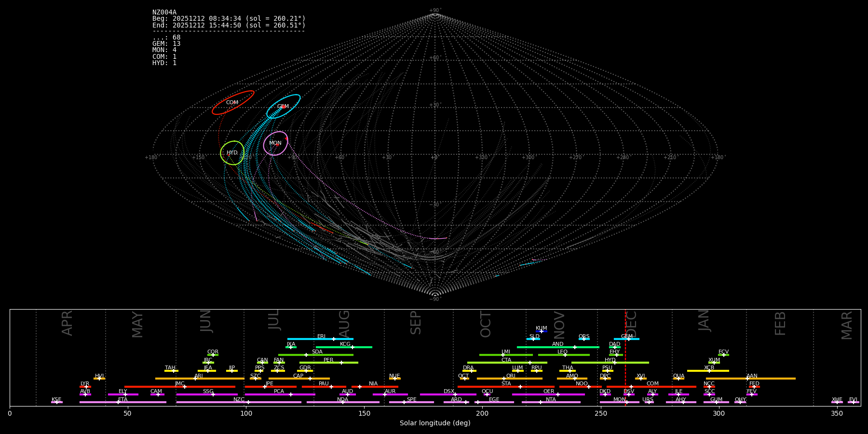This screenshot has height=434, width=868.
Task: Click the 350 tick label on axis
Action: 837,413
